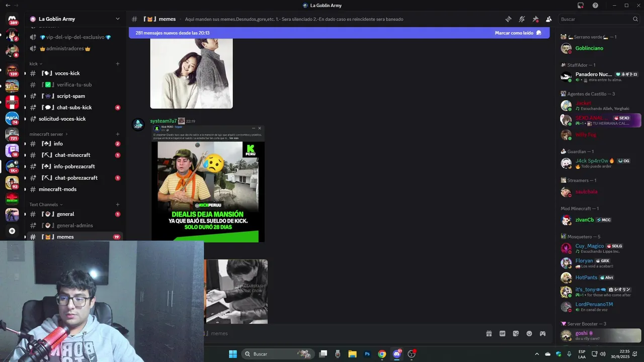The width and height of the screenshot is (644, 362).
Task: Collapse the kick category
Action: (x=35, y=64)
